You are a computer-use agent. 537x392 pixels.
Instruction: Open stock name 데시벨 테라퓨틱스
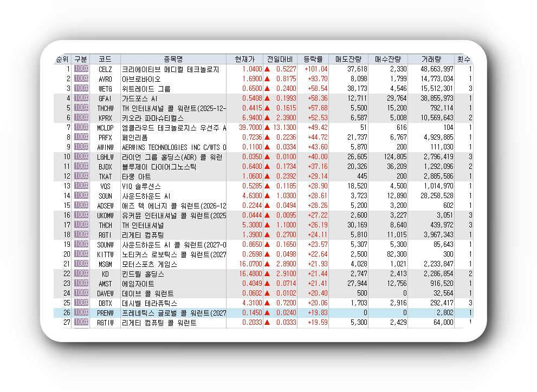coord(150,303)
